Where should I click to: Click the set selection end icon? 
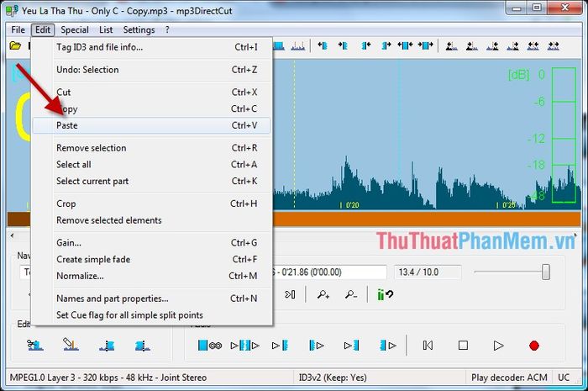coord(143,346)
